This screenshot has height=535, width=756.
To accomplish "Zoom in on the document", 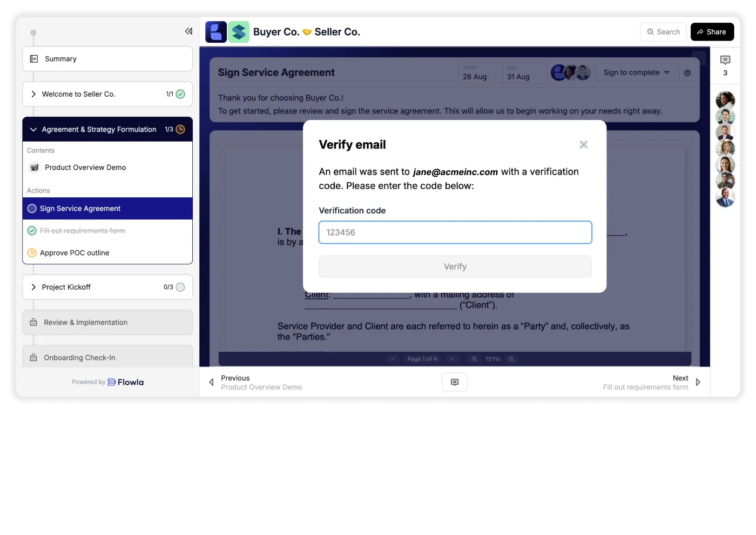I will (x=474, y=359).
